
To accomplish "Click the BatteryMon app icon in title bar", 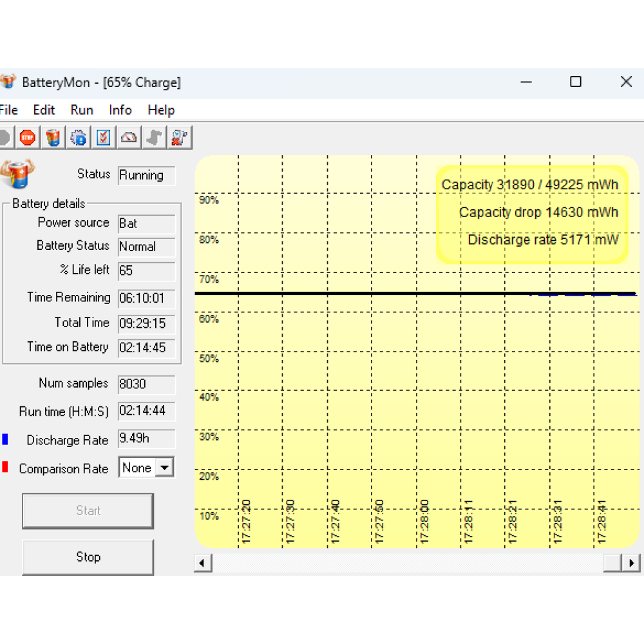I will pos(8,82).
